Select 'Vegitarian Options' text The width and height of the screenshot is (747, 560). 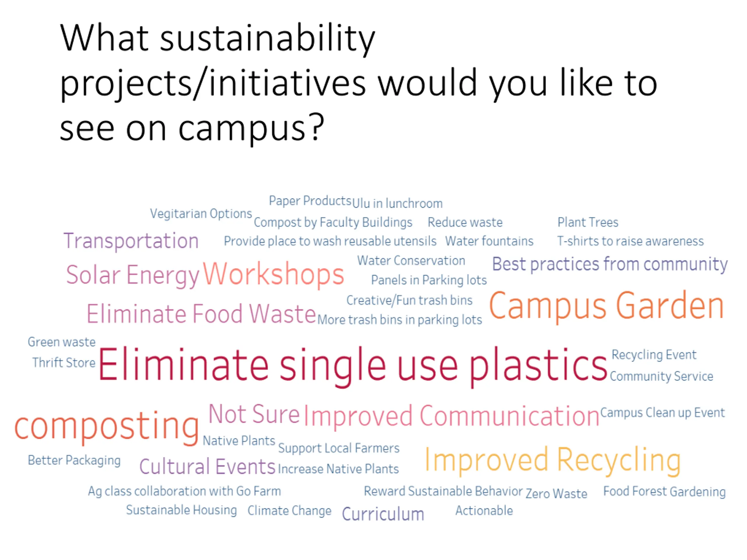[201, 214]
